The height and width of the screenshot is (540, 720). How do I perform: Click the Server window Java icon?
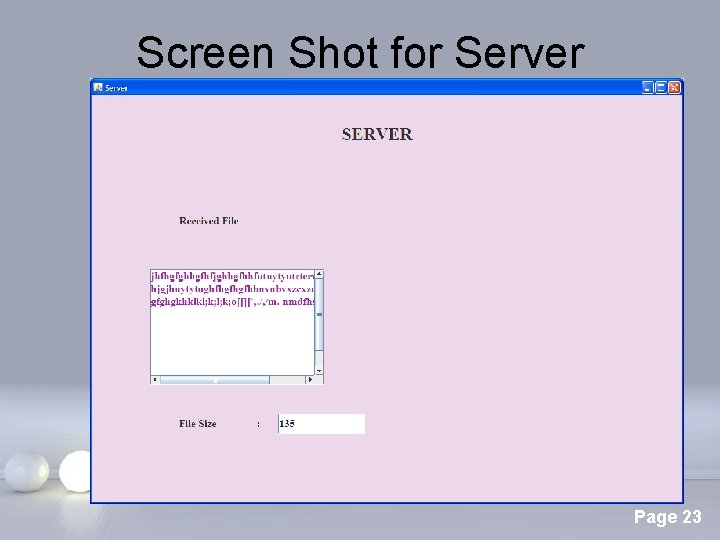click(x=98, y=87)
